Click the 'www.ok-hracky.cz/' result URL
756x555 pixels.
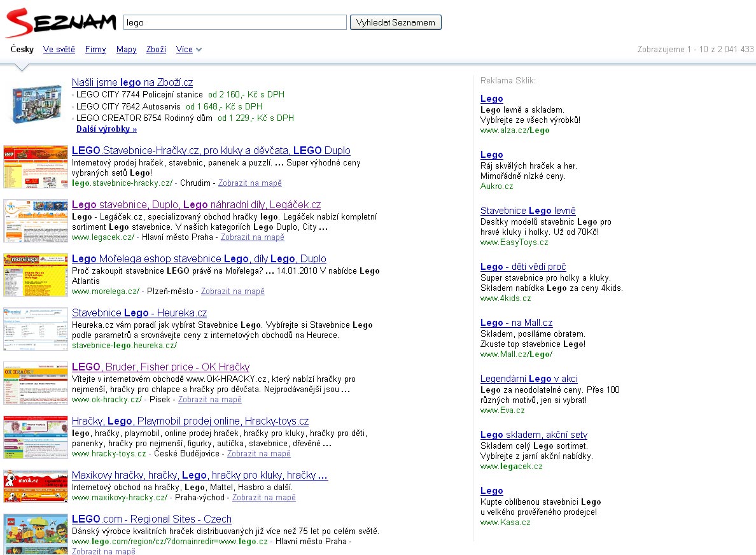click(x=107, y=399)
